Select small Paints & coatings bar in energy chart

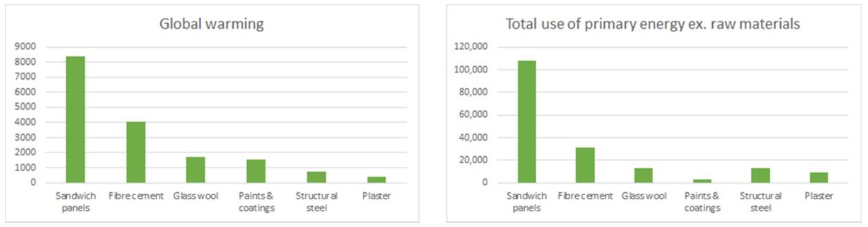[x=702, y=181]
